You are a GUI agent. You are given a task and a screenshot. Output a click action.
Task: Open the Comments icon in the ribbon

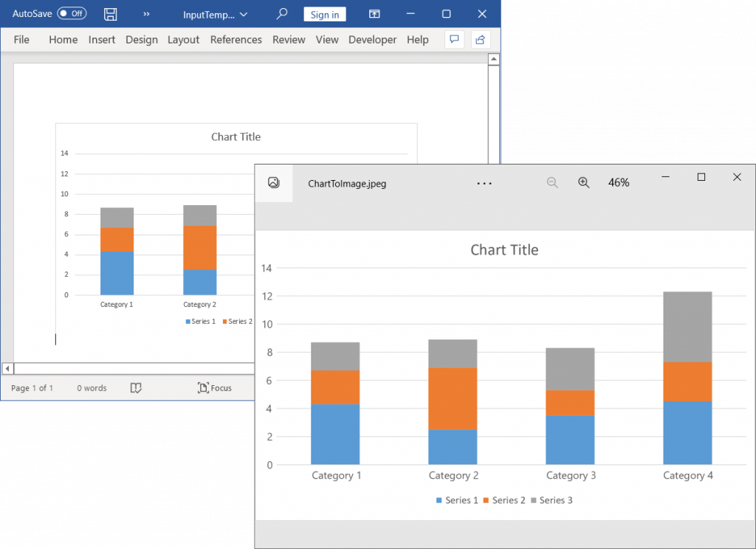454,39
